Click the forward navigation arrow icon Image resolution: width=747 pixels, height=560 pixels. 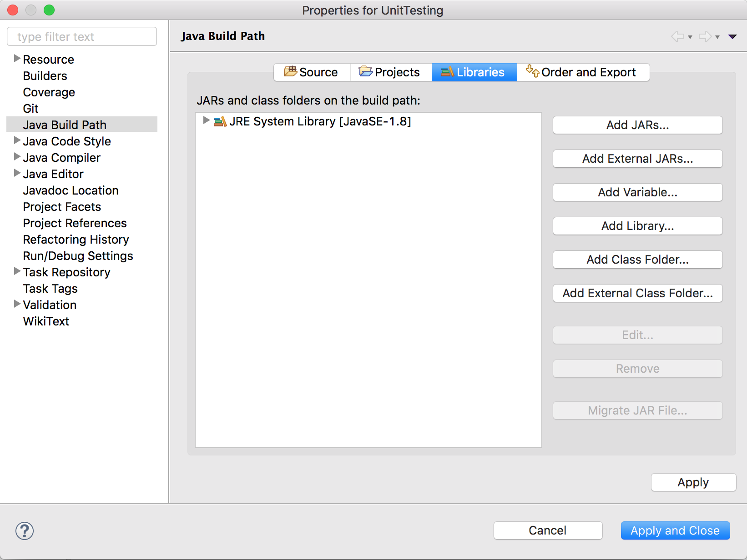pyautogui.click(x=705, y=36)
